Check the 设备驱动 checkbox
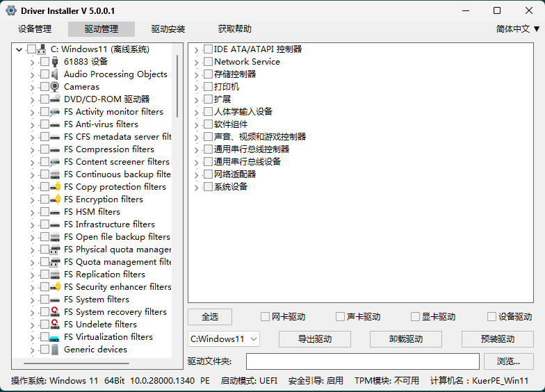This screenshot has width=545, height=392. point(491,317)
